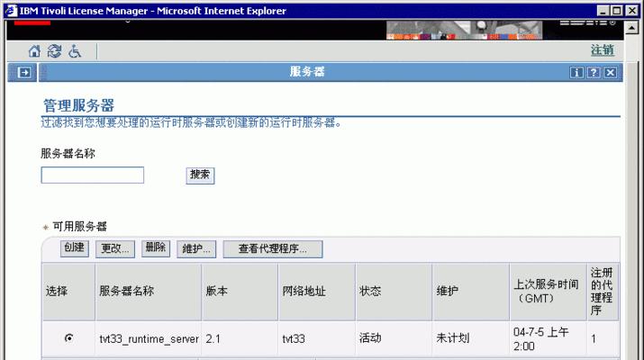The width and height of the screenshot is (644, 360).
Task: Click the 注册的代理程序 column header
Action: tap(602, 292)
